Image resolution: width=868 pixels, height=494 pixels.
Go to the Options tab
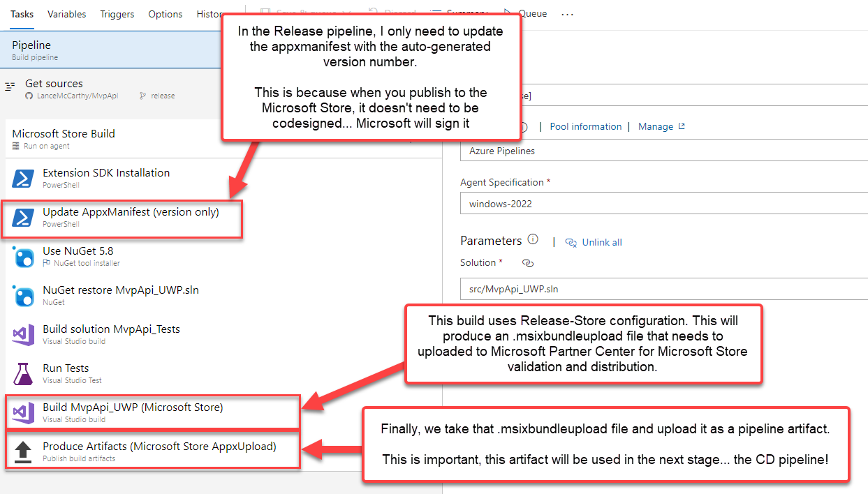click(165, 14)
